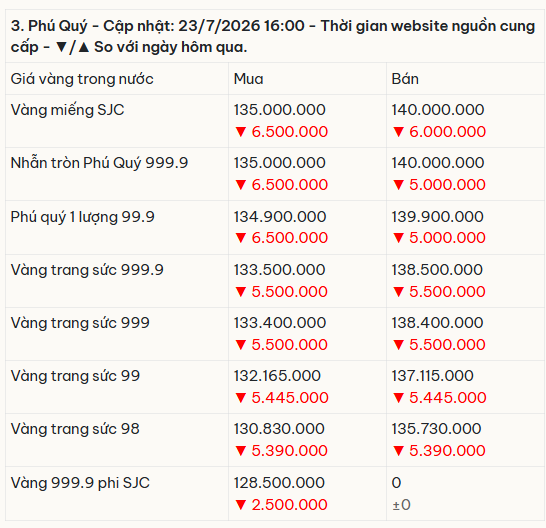Click down arrow in Phú quý 1 lượng buy change
546x528 pixels.
click(x=241, y=238)
